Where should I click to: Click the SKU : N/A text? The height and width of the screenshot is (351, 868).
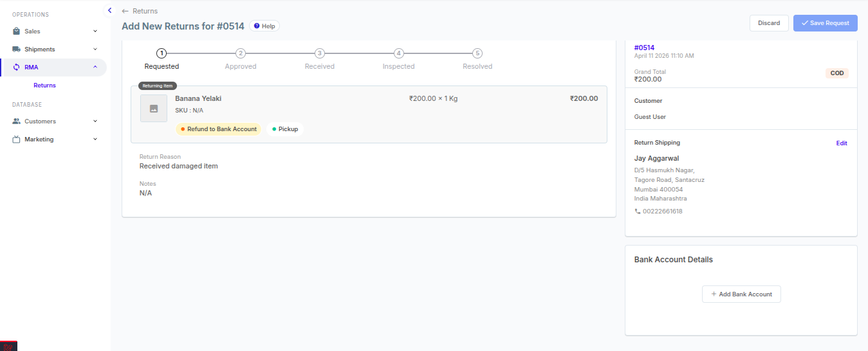coord(189,111)
